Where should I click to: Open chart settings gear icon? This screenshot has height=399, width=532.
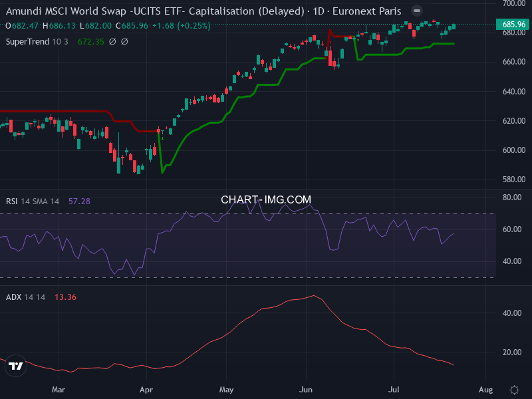(x=514, y=390)
